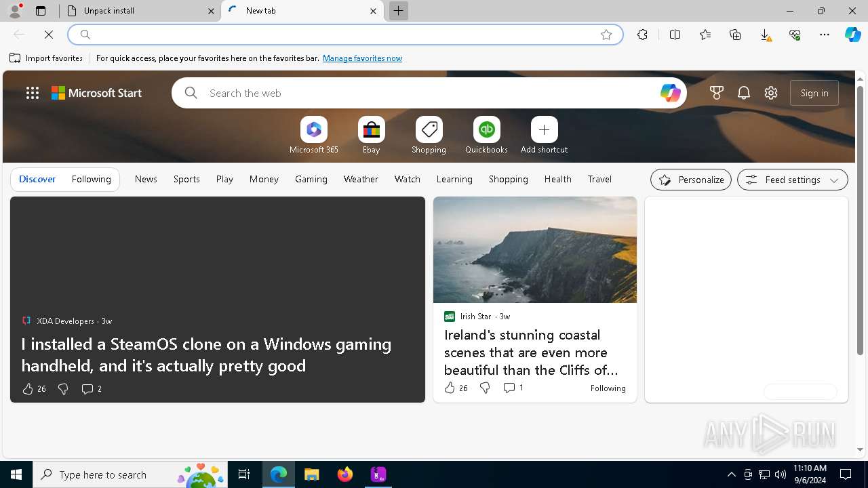Open the Money category
Image resolution: width=868 pixels, height=488 pixels.
click(x=264, y=179)
